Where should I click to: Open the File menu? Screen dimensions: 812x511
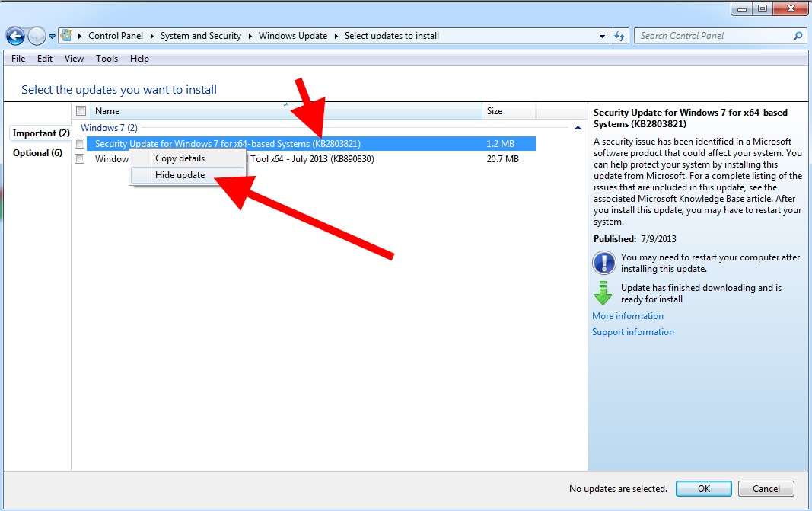pyautogui.click(x=18, y=59)
